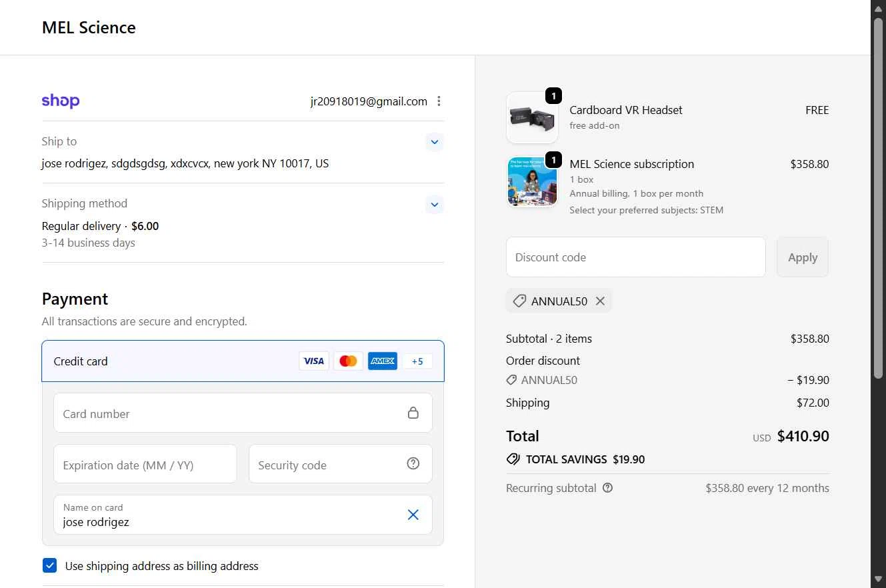Click the Mastercard icon
This screenshot has width=886, height=588.
pyautogui.click(x=348, y=361)
